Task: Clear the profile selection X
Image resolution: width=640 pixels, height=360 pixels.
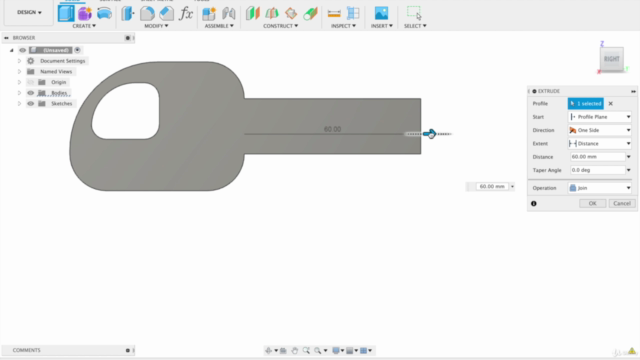Action: point(611,104)
